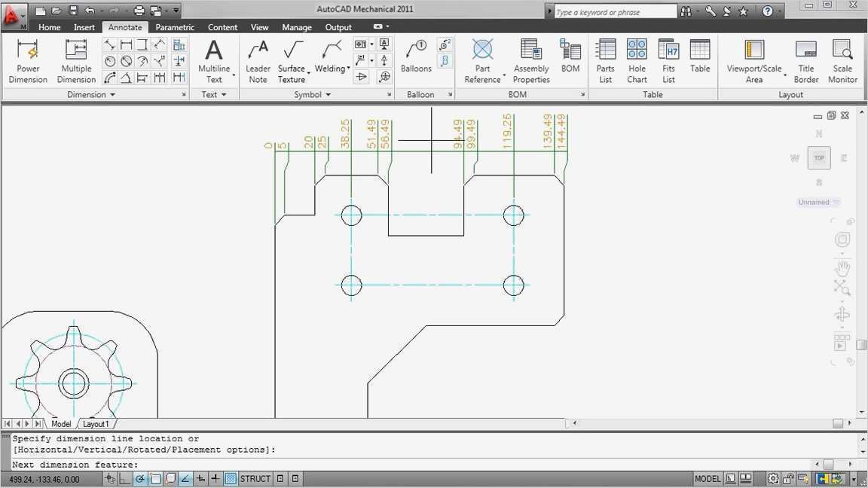This screenshot has width=868, height=488.
Task: Open the Fits List tool
Action: click(x=668, y=61)
